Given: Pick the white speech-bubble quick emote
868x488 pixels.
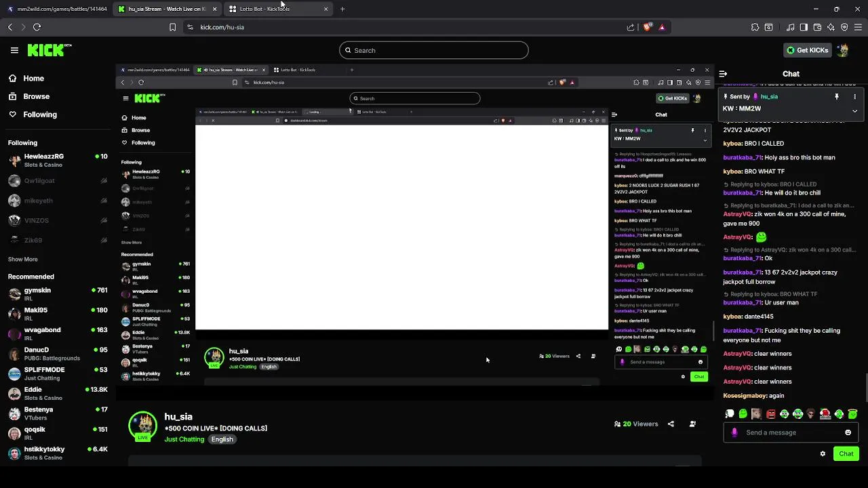Looking at the screenshot, I should (x=730, y=413).
